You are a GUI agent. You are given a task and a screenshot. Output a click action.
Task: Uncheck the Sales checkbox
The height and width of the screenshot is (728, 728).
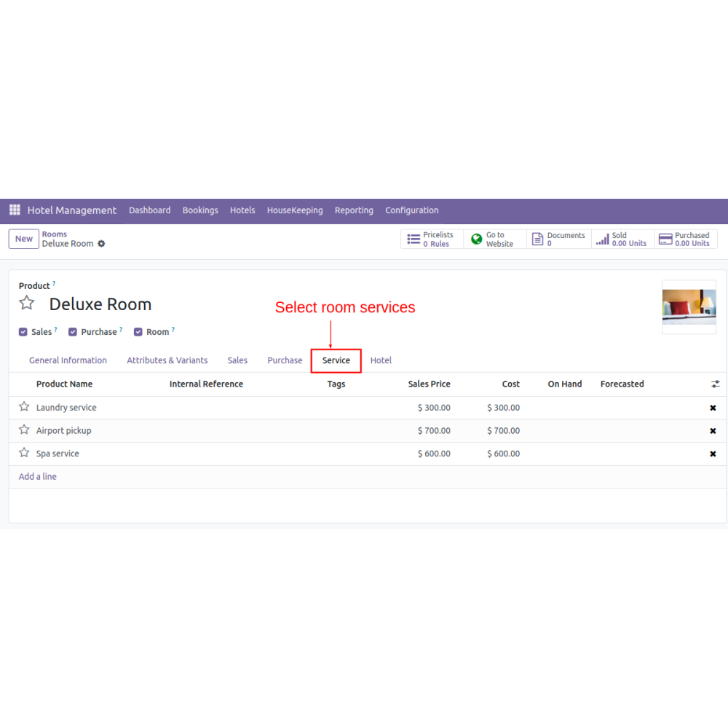pyautogui.click(x=23, y=332)
